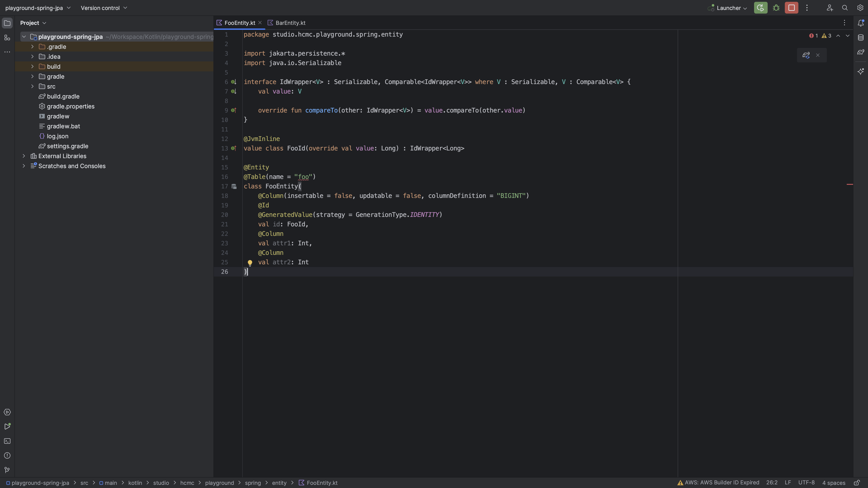
Task: Toggle file read-only lock icon
Action: click(x=857, y=483)
